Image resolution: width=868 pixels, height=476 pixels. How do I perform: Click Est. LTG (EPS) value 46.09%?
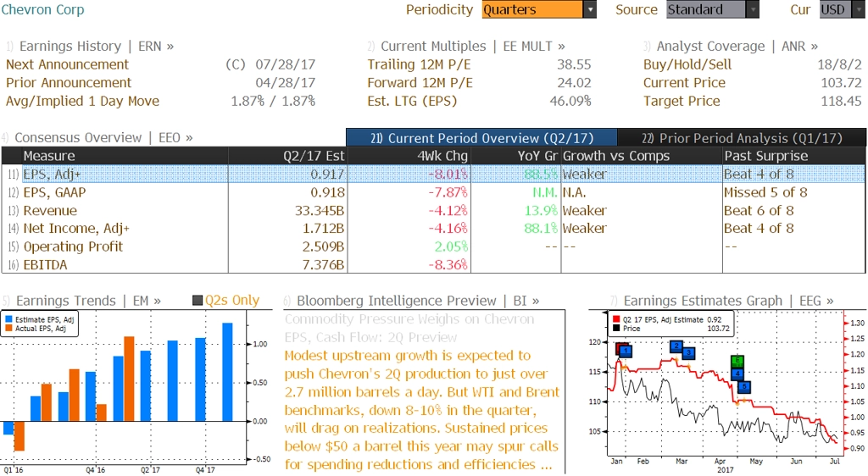pyautogui.click(x=570, y=101)
